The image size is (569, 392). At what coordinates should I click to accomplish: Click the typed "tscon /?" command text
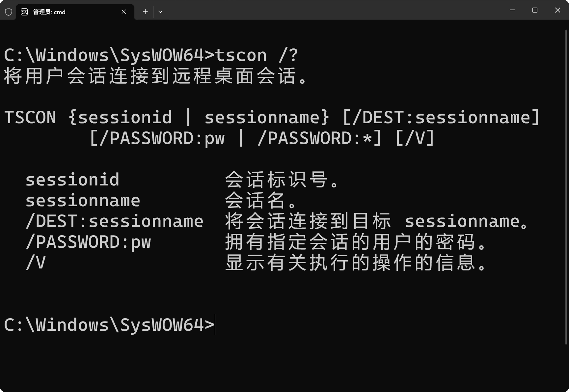256,55
